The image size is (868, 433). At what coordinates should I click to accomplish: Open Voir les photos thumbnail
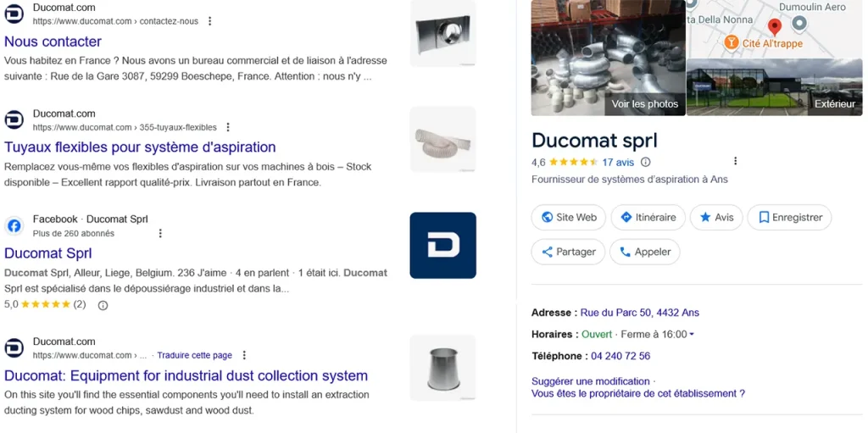point(609,58)
